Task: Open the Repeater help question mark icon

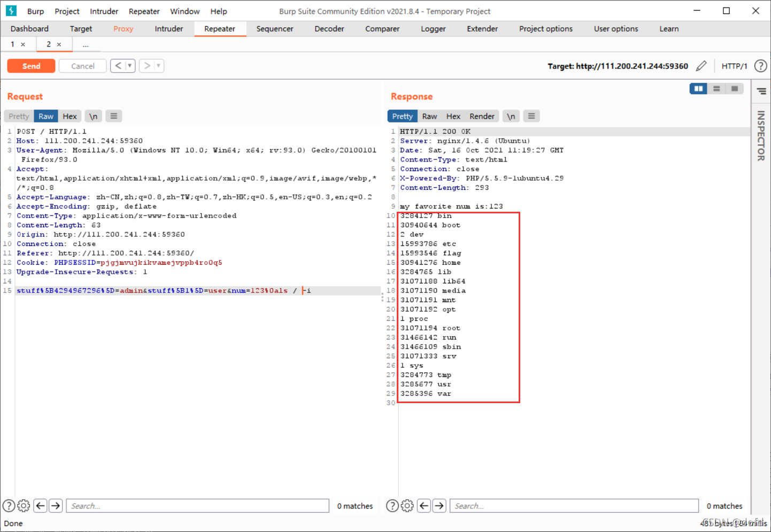Action: tap(760, 66)
